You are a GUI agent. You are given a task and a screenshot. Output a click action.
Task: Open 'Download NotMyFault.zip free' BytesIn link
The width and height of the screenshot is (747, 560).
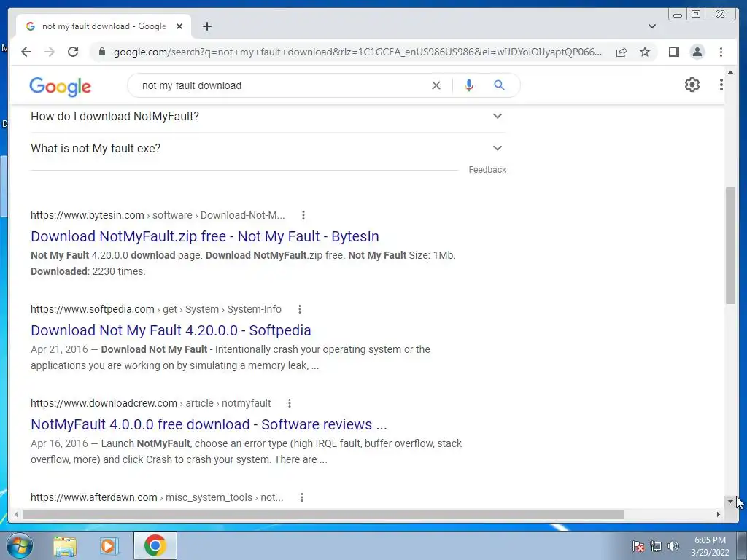pyautogui.click(x=205, y=236)
